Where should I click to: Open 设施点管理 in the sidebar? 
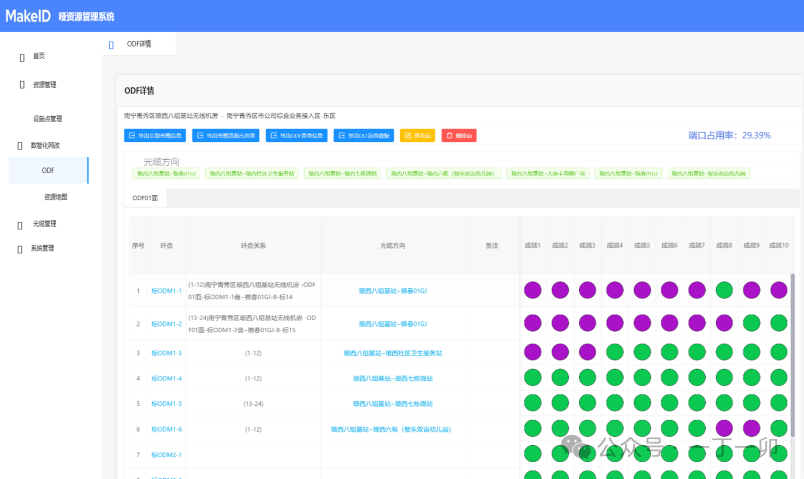[48, 118]
